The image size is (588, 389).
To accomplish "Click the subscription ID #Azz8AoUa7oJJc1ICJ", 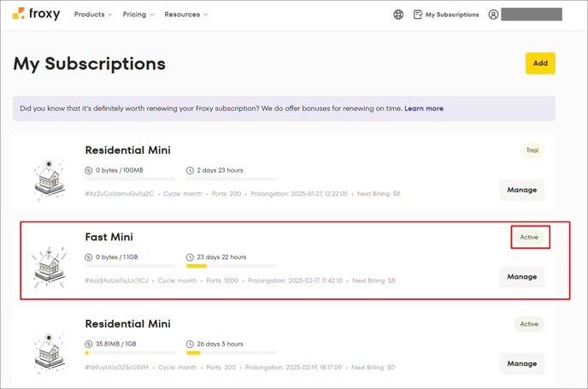I will point(116,280).
